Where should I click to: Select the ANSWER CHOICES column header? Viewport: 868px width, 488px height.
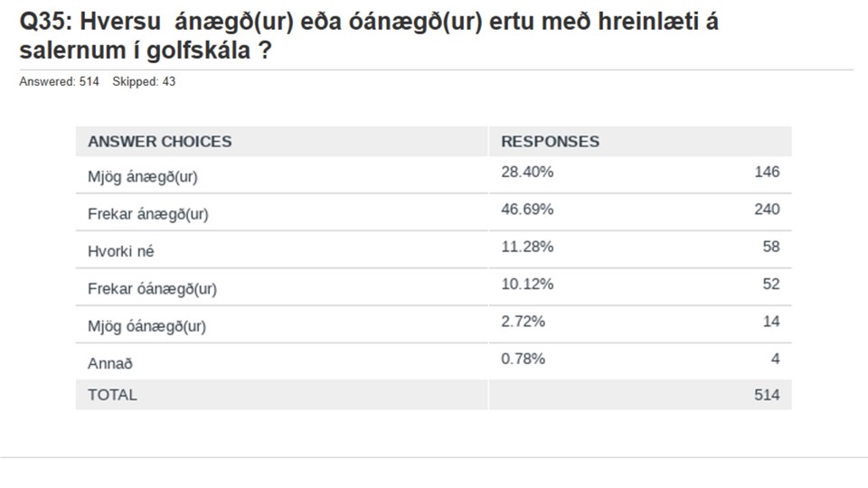(159, 142)
